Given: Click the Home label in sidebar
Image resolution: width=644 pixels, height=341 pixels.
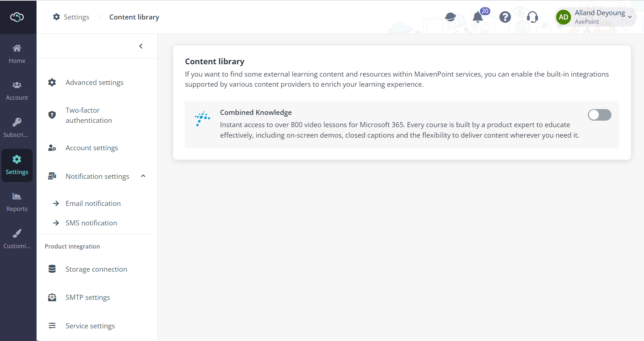Looking at the screenshot, I should click(17, 61).
